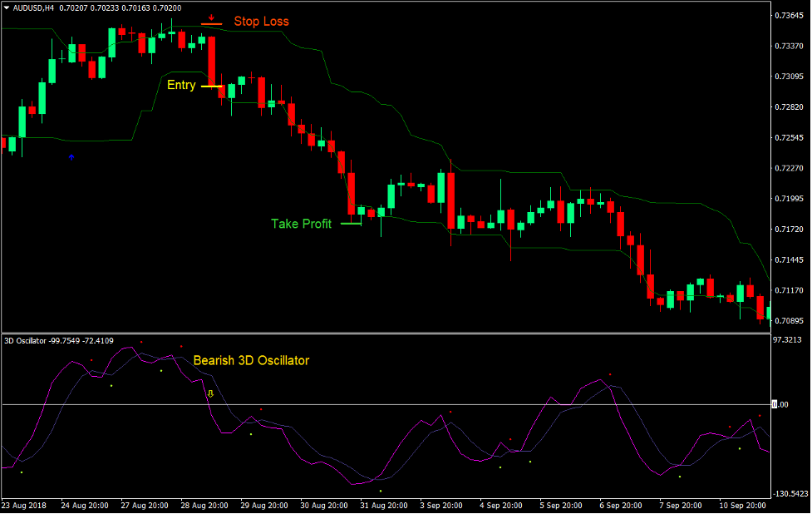Click the Take Profit text label
Screen dimensions: 812x514
click(302, 224)
